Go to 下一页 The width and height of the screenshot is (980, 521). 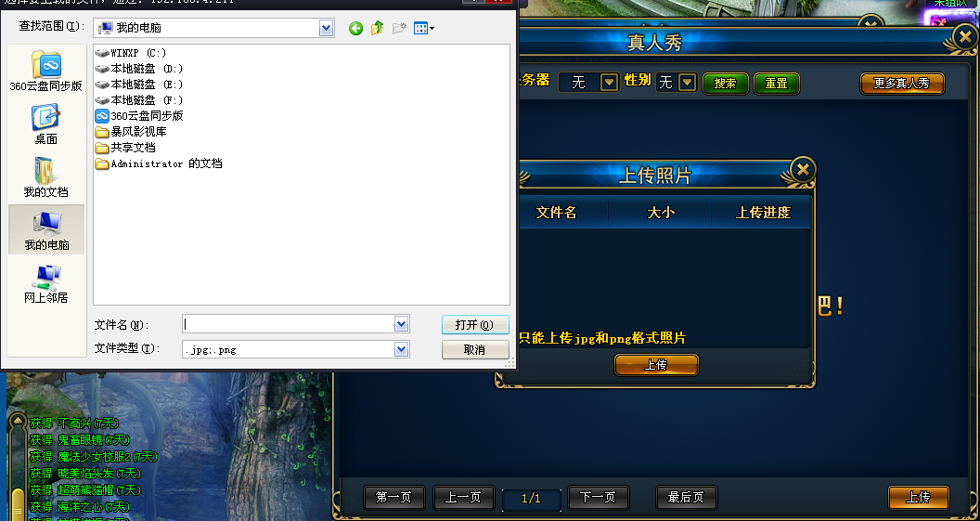tap(599, 497)
